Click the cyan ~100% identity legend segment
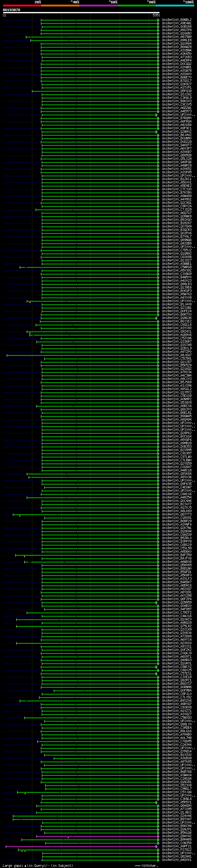 pos(175,6)
